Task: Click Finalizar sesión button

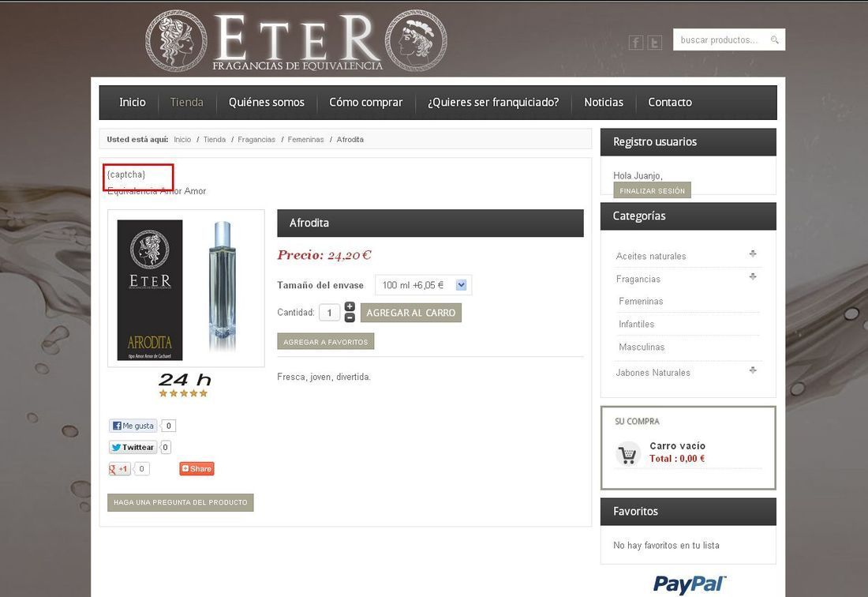Action: (x=652, y=190)
